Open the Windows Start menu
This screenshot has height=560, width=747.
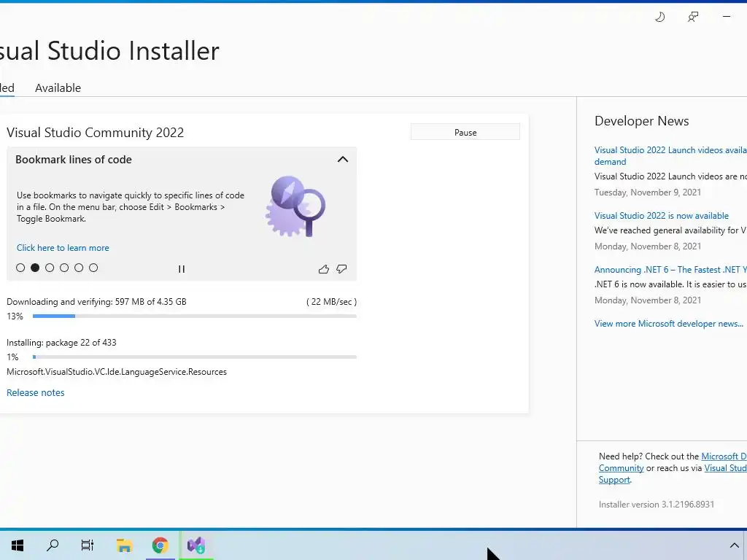point(18,545)
